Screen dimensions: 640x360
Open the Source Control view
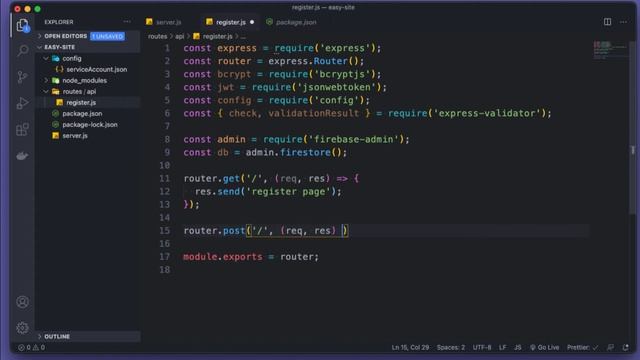pyautogui.click(x=22, y=77)
